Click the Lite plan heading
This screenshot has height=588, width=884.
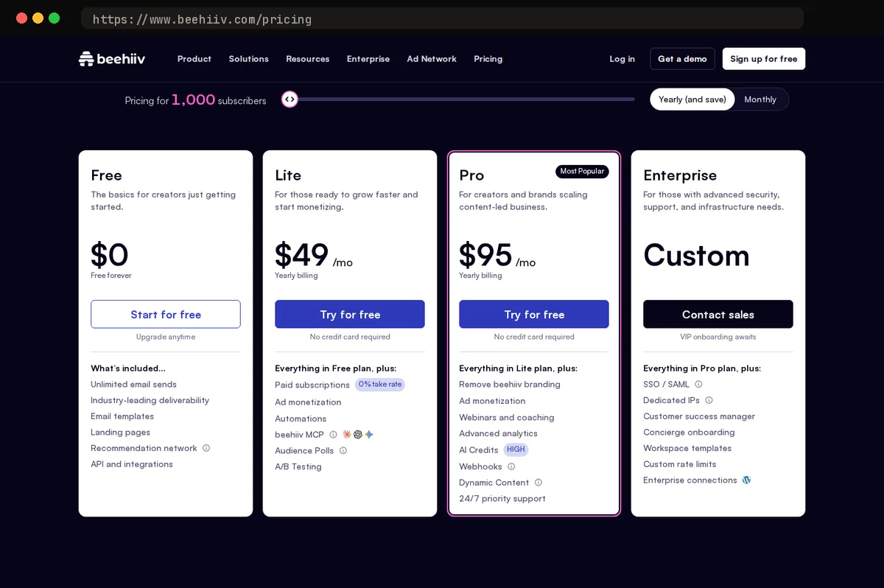(x=288, y=175)
